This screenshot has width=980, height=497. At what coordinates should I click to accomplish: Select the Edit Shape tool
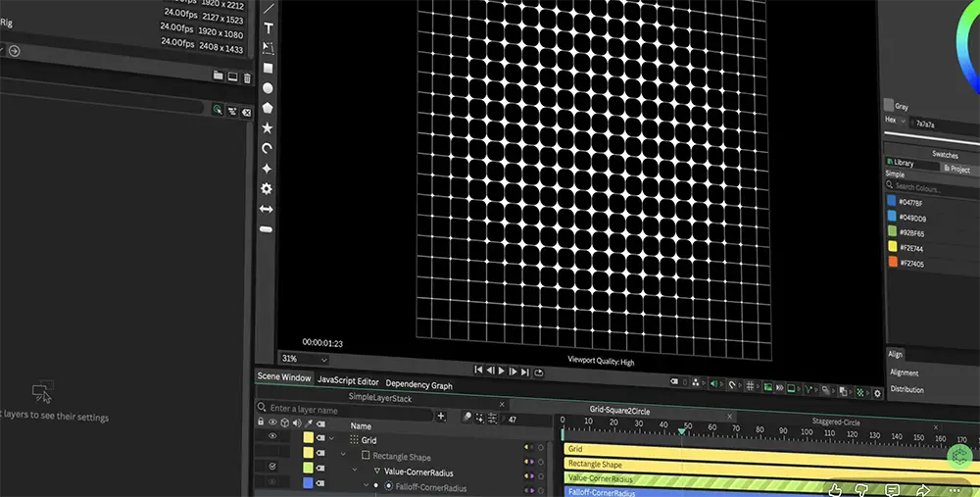tap(269, 48)
